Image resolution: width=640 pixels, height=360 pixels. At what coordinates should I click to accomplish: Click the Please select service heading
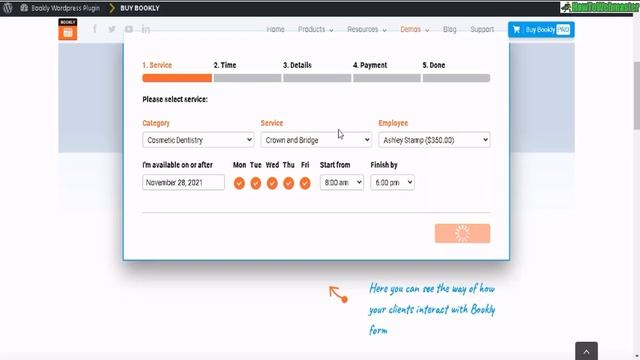(x=175, y=99)
